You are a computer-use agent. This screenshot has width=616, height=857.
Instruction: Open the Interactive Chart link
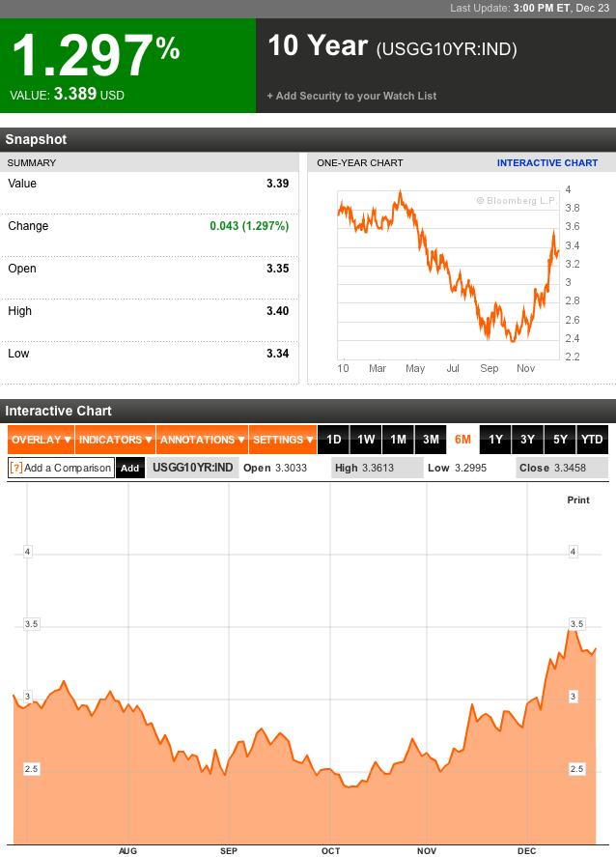547,162
